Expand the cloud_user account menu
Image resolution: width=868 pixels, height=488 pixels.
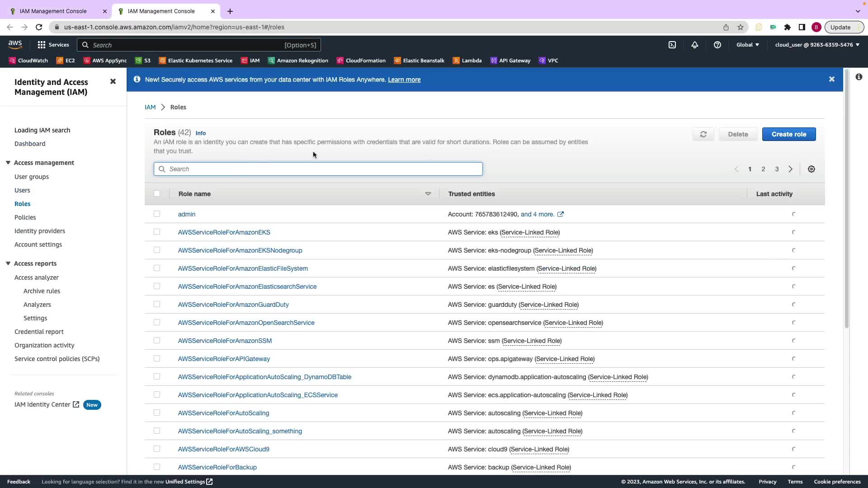click(817, 45)
